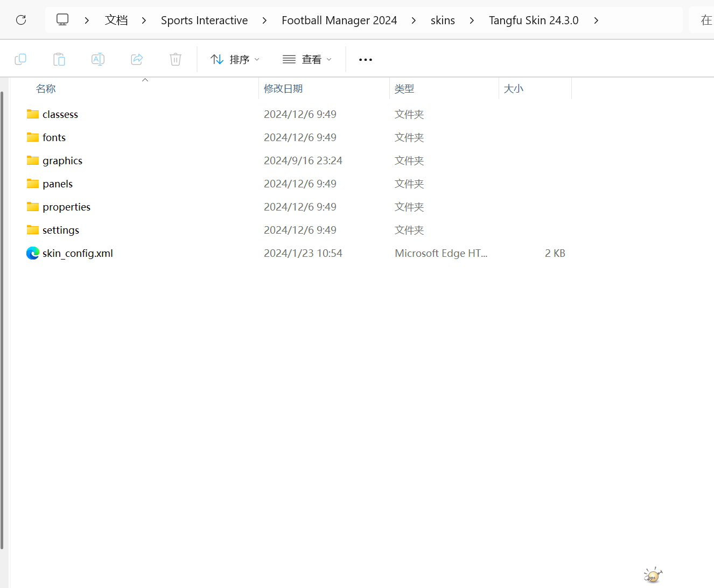Click the This PC monitor icon in breadcrumb

pyautogui.click(x=62, y=20)
